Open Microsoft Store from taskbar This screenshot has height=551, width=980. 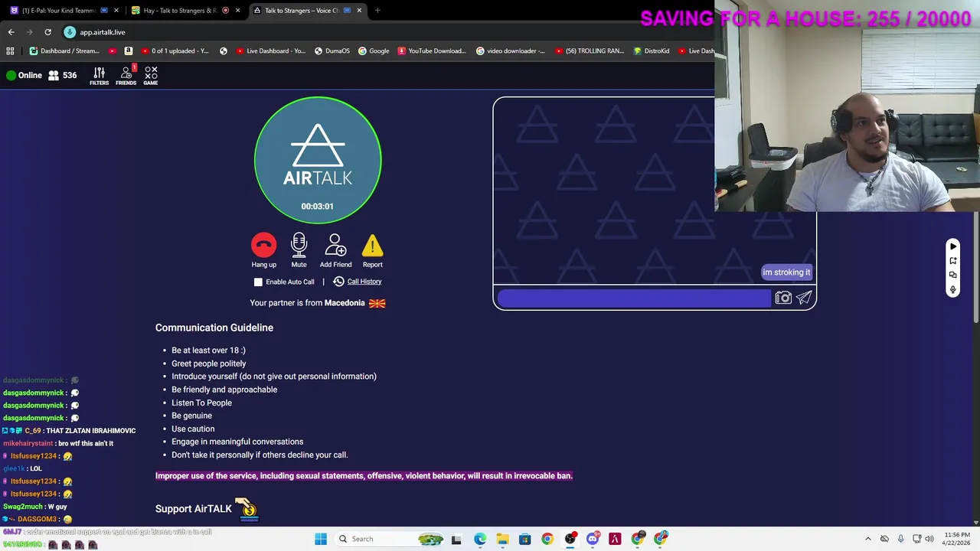tap(524, 539)
